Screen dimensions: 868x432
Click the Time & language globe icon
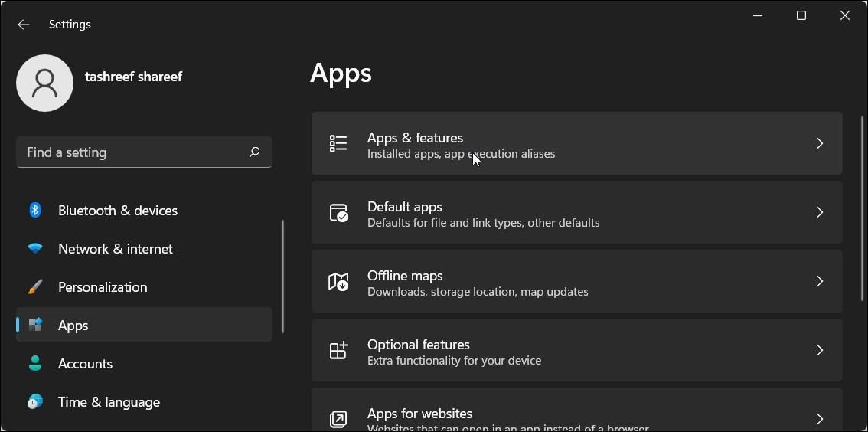[35, 401]
